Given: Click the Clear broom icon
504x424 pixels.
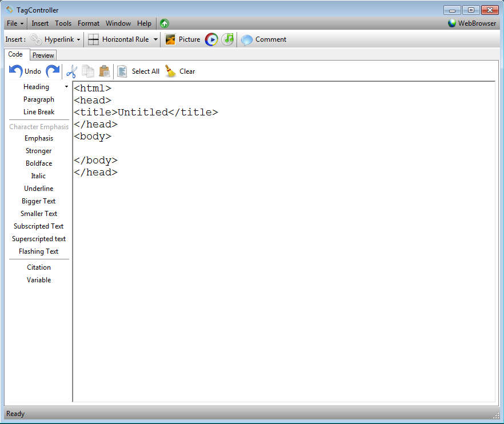Looking at the screenshot, I should [170, 71].
